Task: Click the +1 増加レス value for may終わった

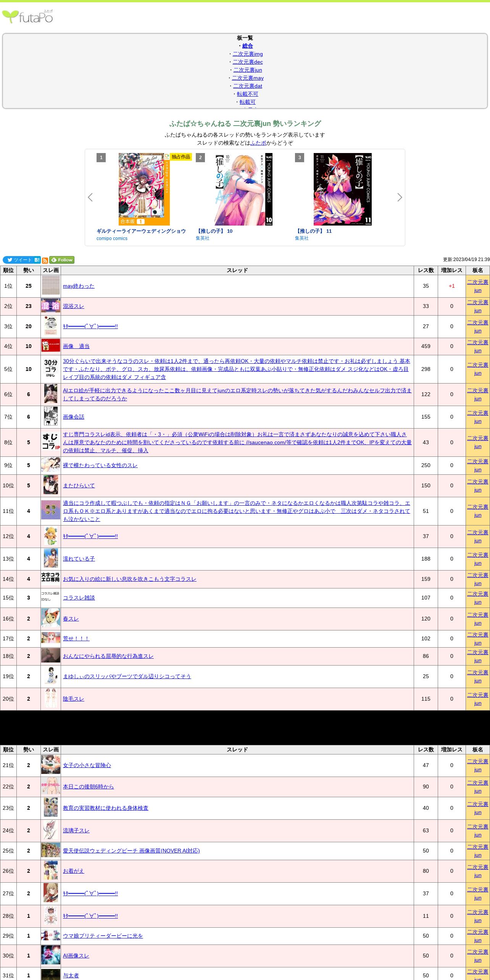Action: (x=452, y=286)
